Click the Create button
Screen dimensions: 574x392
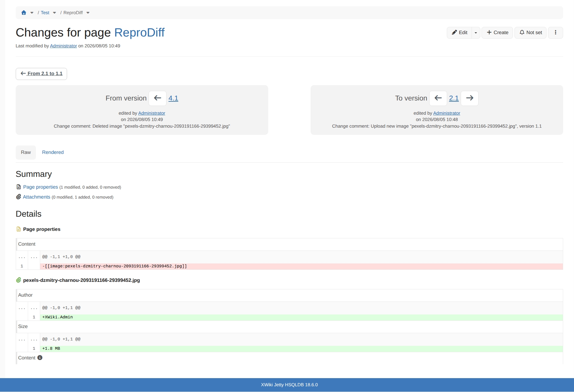[497, 33]
